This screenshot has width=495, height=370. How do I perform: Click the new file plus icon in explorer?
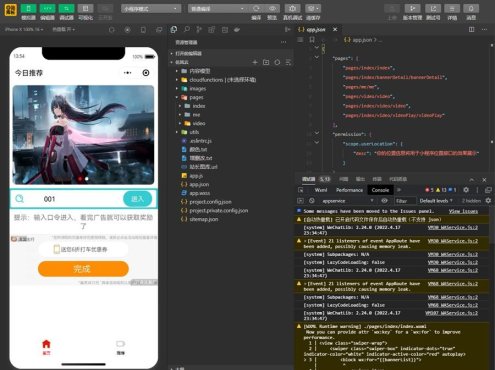[255, 62]
